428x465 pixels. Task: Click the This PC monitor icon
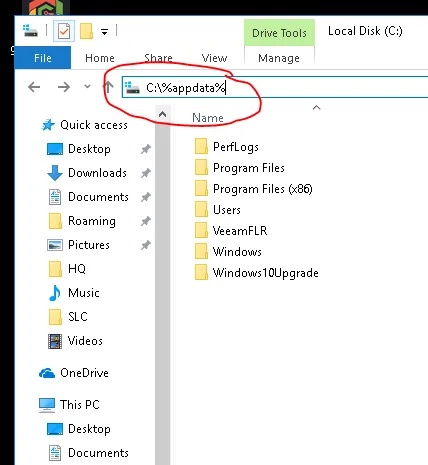(47, 405)
